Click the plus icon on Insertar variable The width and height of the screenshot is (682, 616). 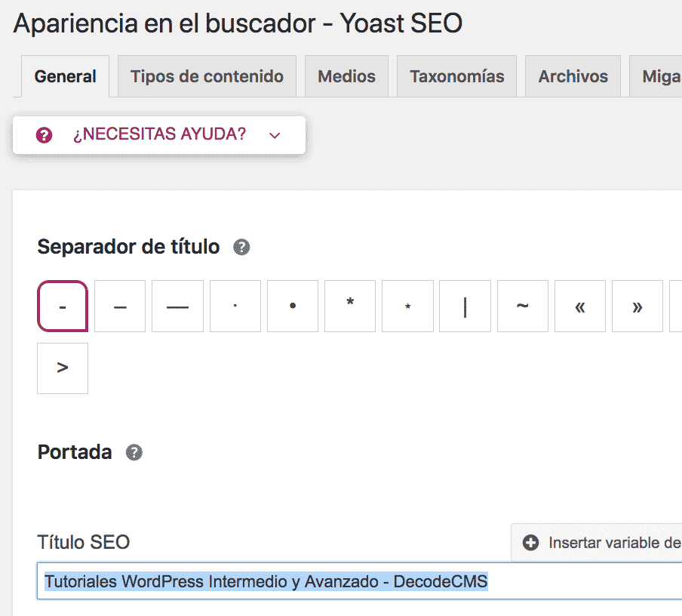pyautogui.click(x=530, y=543)
